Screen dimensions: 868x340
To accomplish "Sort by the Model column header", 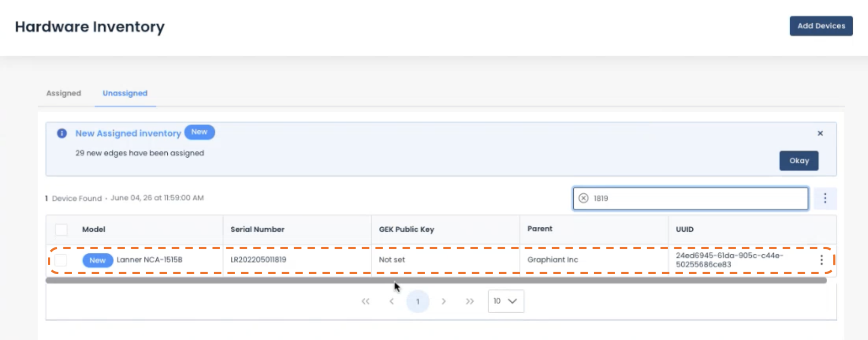I will pos(93,229).
